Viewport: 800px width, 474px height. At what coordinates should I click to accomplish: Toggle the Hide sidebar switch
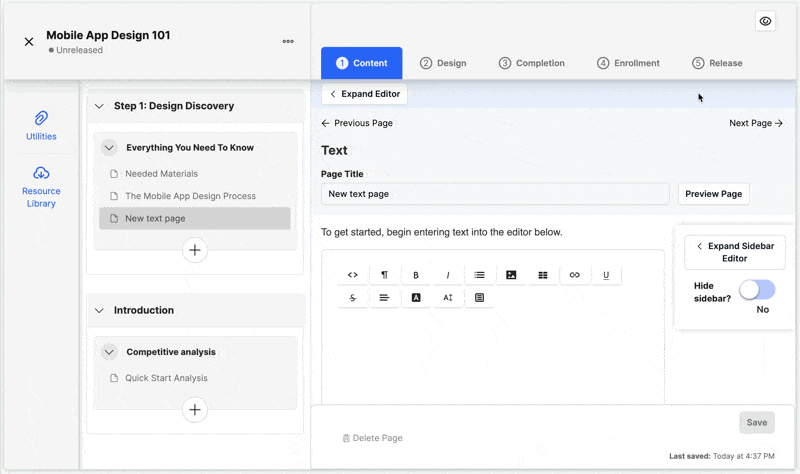pos(757,290)
